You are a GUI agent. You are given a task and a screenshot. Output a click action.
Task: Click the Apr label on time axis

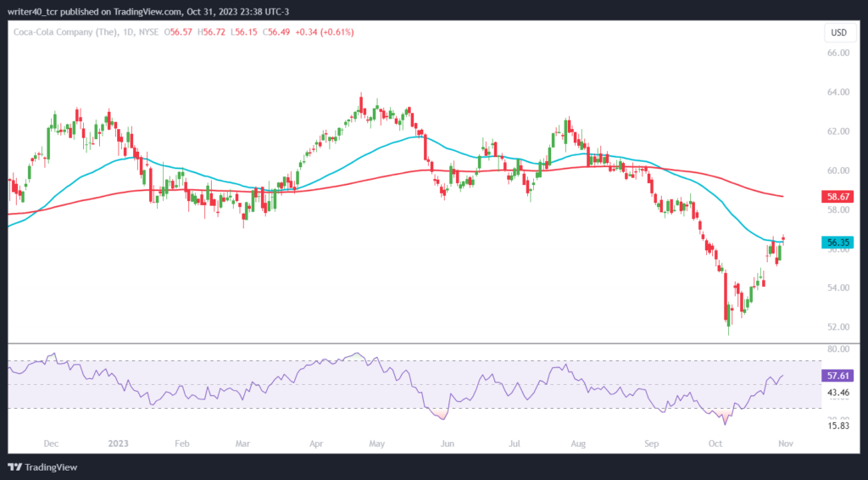(316, 444)
